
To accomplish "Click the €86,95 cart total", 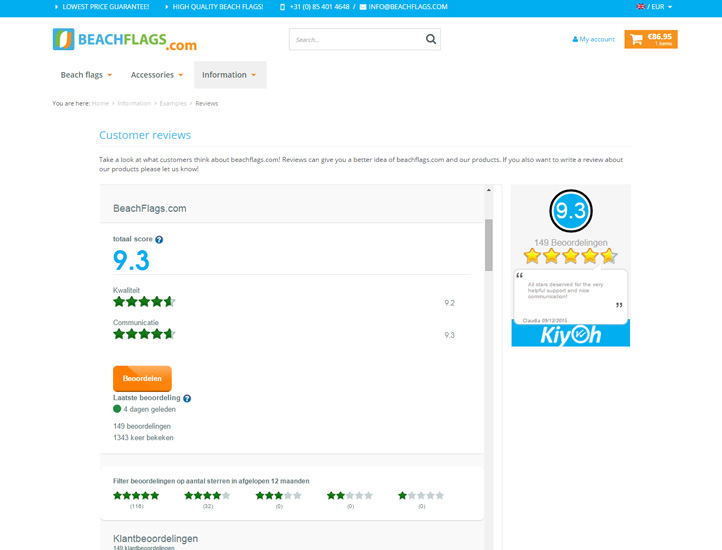I will (659, 36).
